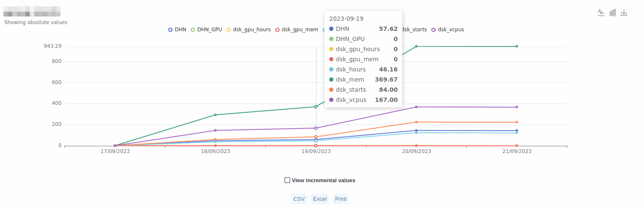Toggle DHN_GPU series in legend
Screen dimensions: 644x208
click(206, 30)
